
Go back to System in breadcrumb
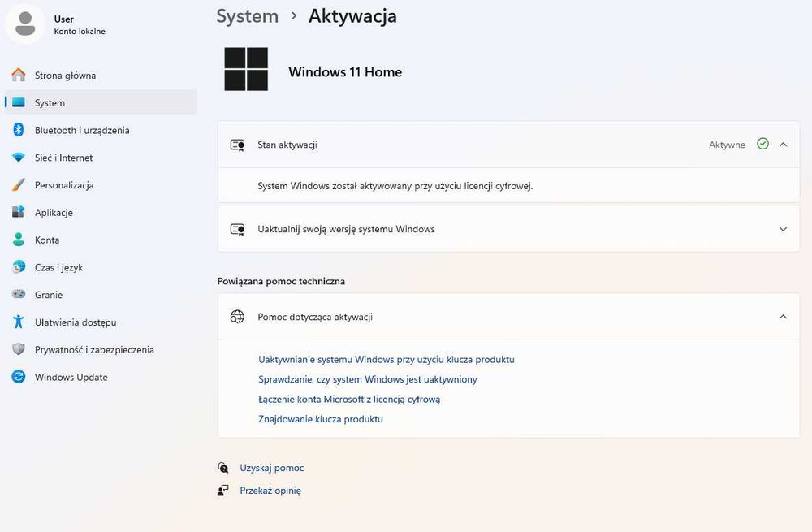coord(248,16)
